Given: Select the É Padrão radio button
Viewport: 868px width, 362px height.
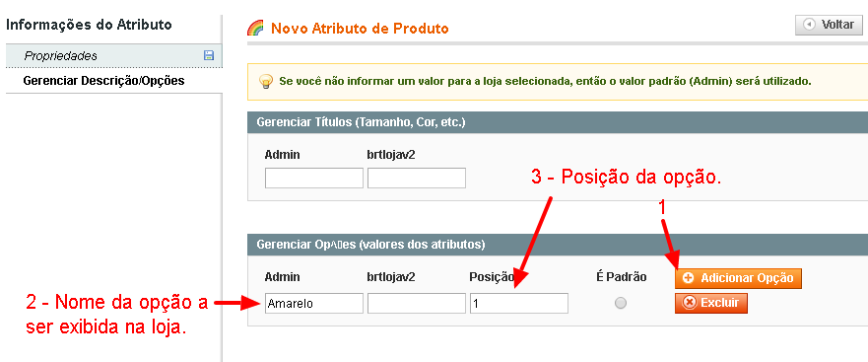Looking at the screenshot, I should (621, 303).
